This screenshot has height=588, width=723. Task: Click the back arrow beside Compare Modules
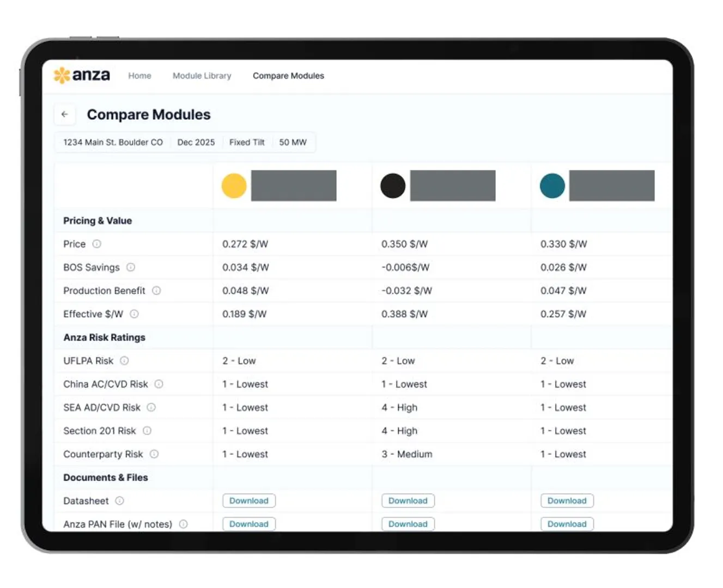pos(65,114)
